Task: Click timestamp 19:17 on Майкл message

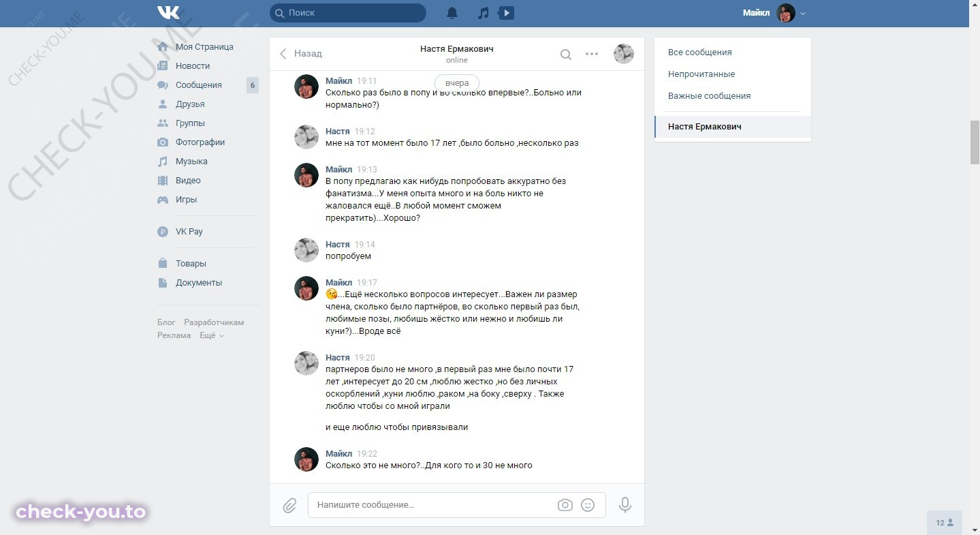Action: tap(367, 282)
